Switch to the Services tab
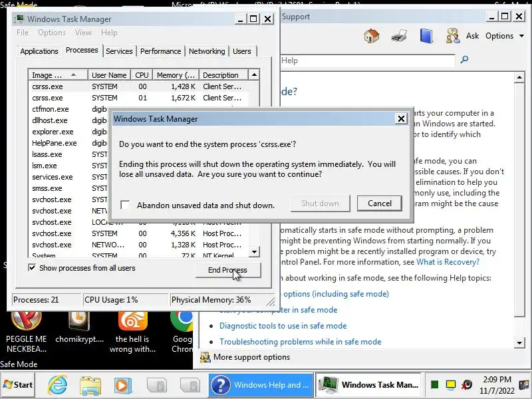Screen dimensions: 532x399 pos(119,51)
